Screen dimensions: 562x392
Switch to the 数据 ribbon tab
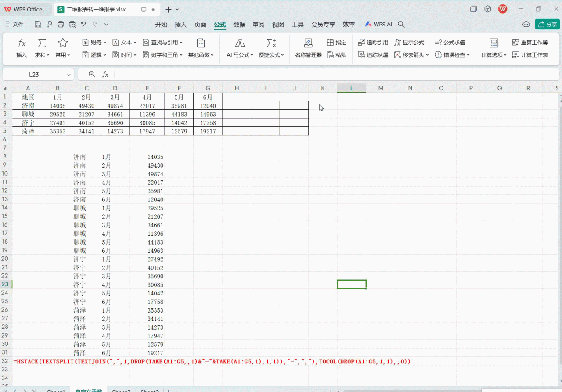tap(239, 25)
